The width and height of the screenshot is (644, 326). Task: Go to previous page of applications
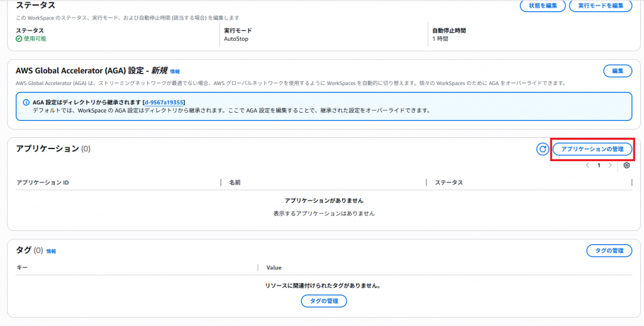click(587, 166)
